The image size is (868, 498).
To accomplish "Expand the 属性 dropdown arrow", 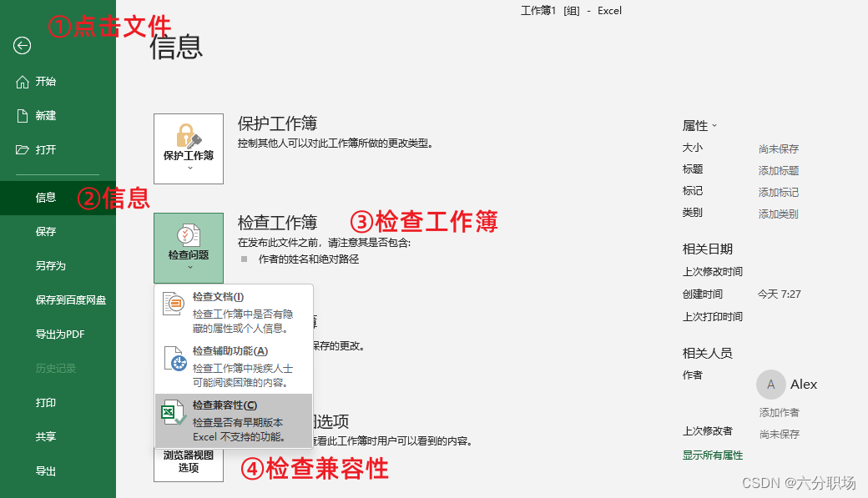I will click(714, 126).
